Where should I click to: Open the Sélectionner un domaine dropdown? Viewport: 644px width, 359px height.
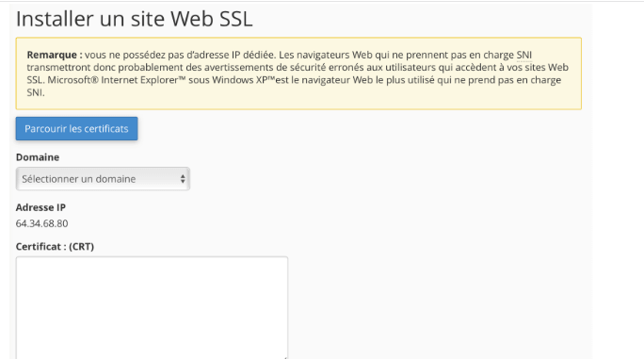coord(103,179)
